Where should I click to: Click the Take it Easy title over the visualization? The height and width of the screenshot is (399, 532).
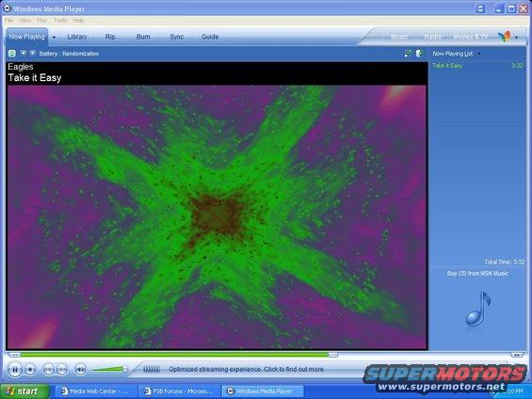coord(35,77)
